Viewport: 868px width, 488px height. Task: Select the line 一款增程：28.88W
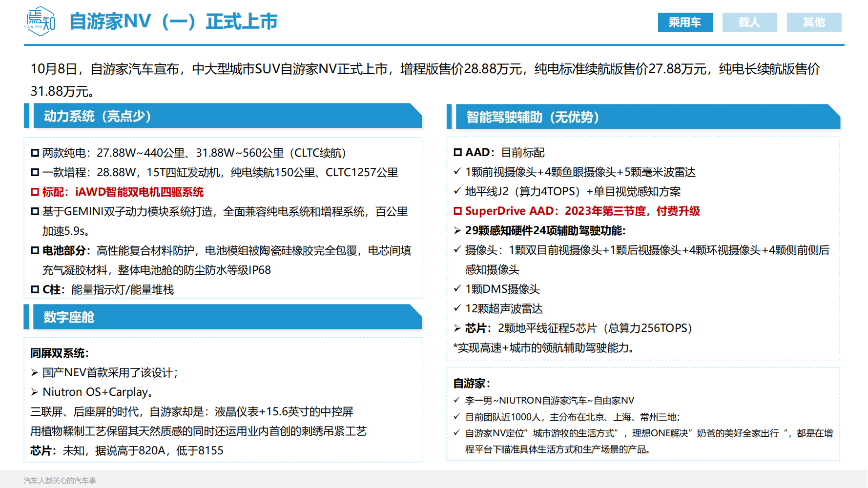(214, 172)
